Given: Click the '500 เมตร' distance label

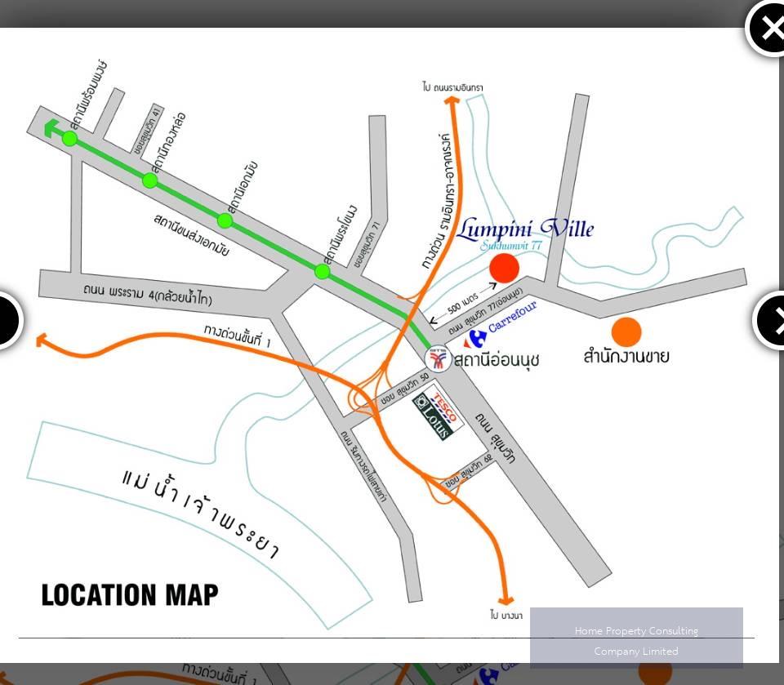Looking at the screenshot, I should [463, 305].
